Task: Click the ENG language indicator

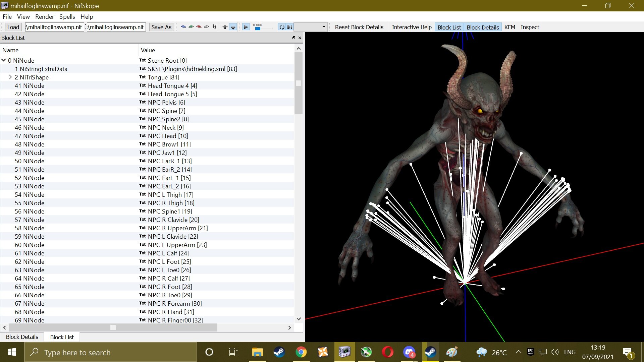Action: [x=570, y=352]
